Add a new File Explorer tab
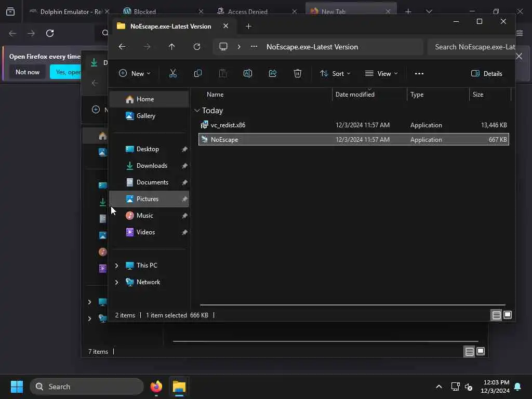Viewport: 532px width, 399px height. point(249,26)
